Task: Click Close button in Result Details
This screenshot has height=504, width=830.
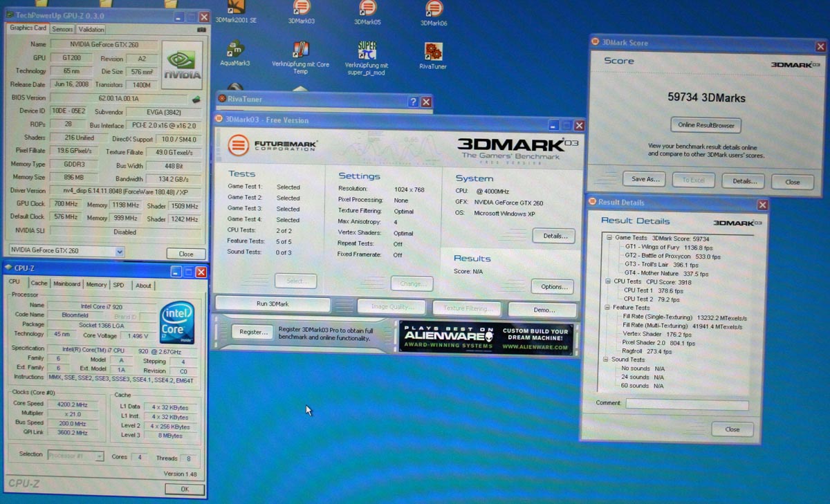Action: pos(732,429)
